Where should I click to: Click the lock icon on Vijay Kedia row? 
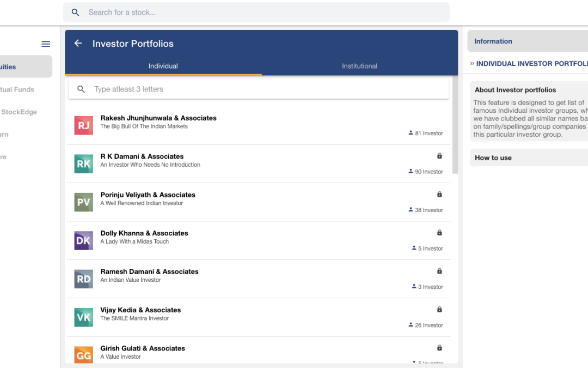pyautogui.click(x=439, y=310)
